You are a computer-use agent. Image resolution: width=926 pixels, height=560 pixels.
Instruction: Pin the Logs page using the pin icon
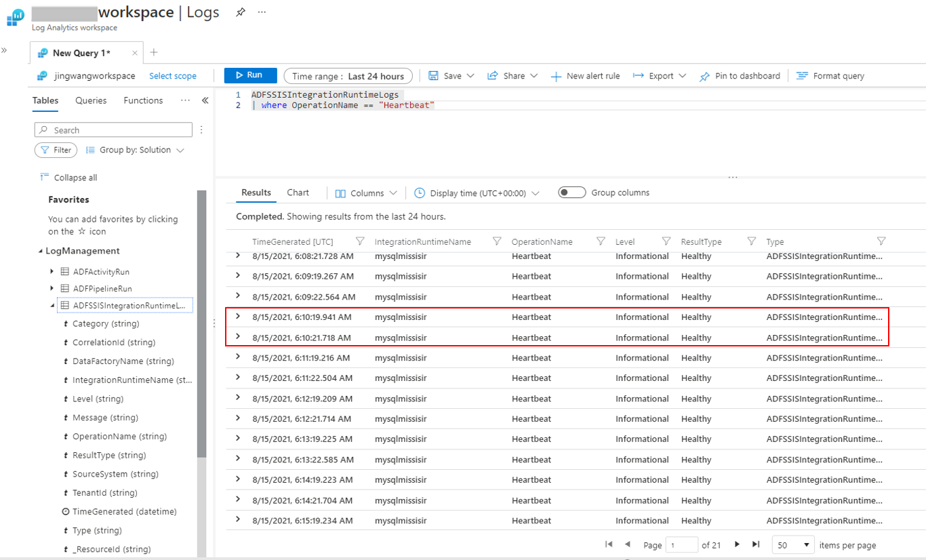[241, 12]
